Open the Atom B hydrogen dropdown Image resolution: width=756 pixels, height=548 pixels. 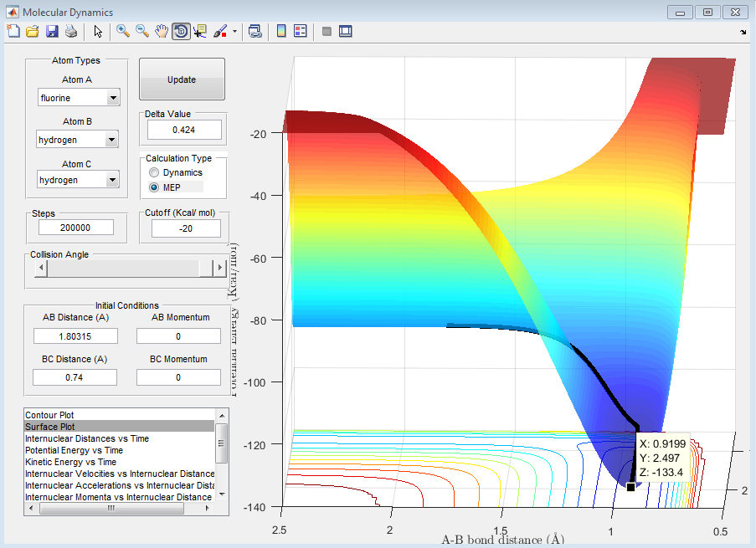[x=113, y=140]
